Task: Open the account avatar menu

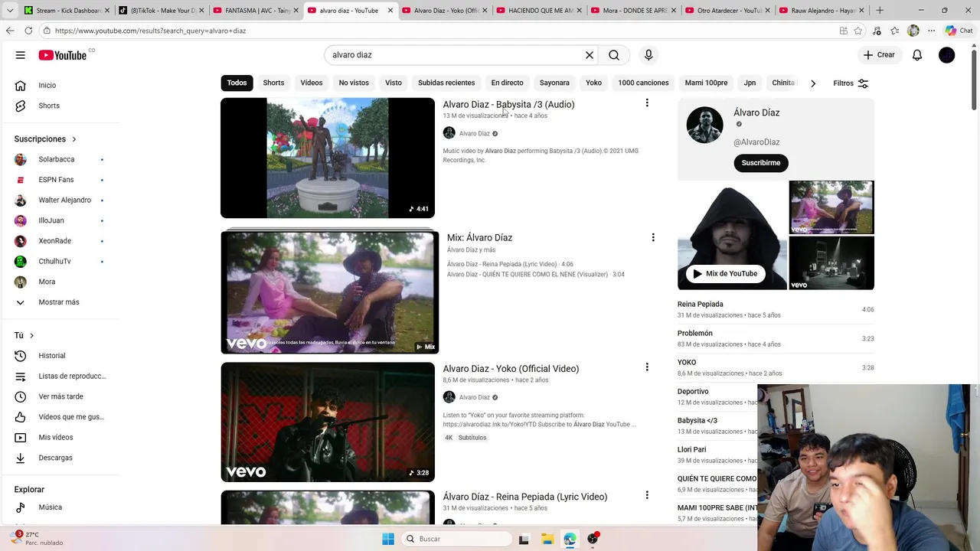Action: click(x=947, y=55)
